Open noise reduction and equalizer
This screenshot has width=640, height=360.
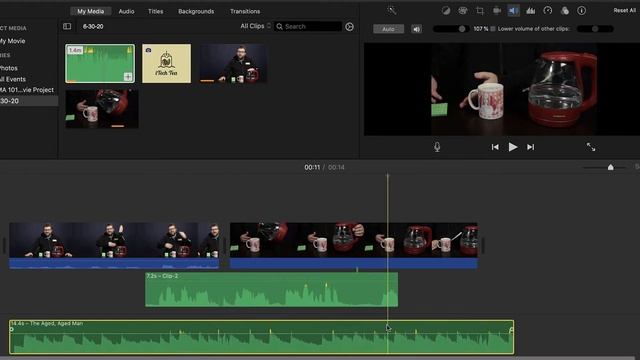point(531,11)
